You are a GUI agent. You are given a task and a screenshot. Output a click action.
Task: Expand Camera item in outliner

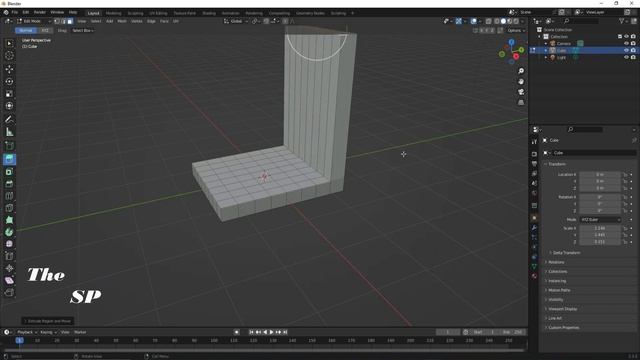[546, 43]
